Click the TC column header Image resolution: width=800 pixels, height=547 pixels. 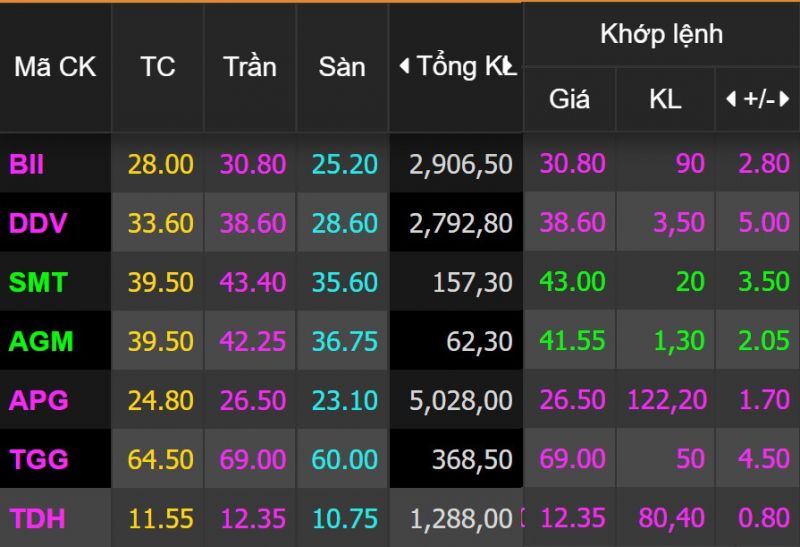click(158, 67)
